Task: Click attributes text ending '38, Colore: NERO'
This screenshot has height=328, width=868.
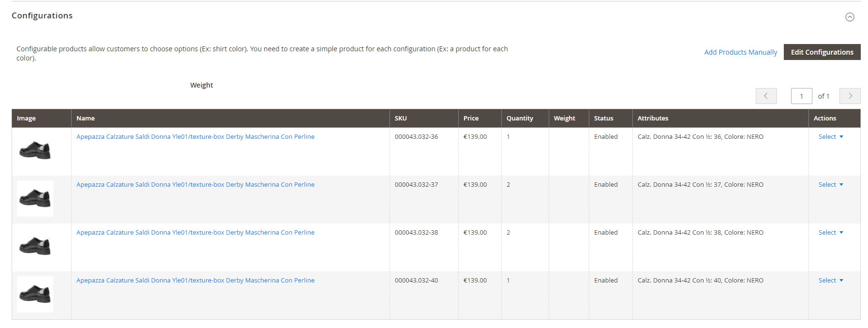Action: (x=701, y=233)
